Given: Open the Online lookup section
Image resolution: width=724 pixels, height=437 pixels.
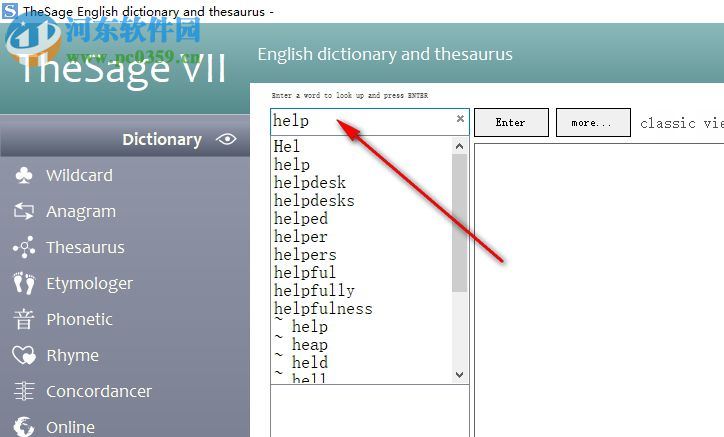Looking at the screenshot, I should pos(71,427).
